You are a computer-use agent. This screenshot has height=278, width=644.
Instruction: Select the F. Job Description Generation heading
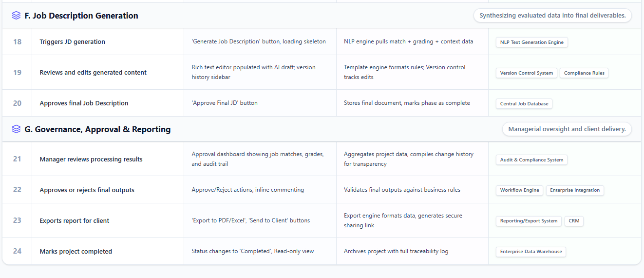click(81, 16)
